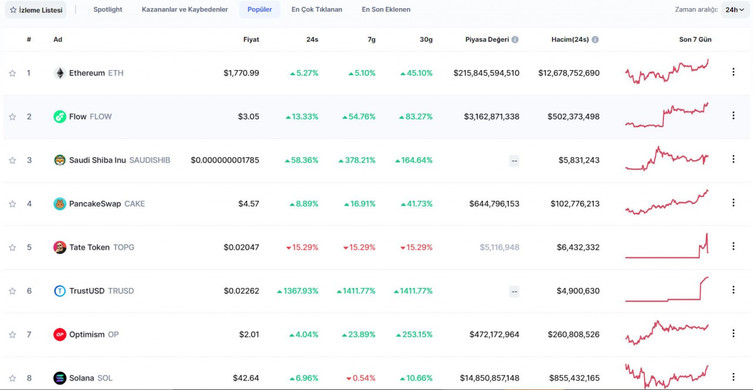Click the Optimism coin logo

point(60,334)
